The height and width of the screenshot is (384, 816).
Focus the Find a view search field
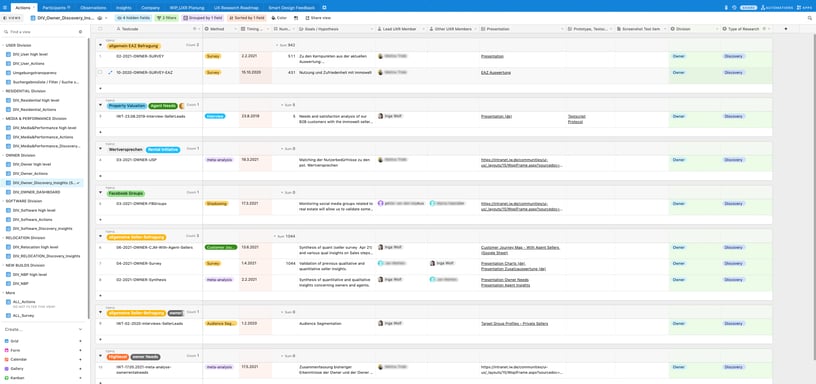[x=41, y=32]
